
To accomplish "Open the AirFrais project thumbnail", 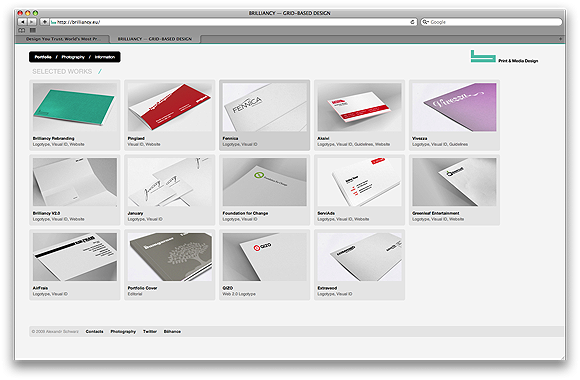I will tap(75, 257).
